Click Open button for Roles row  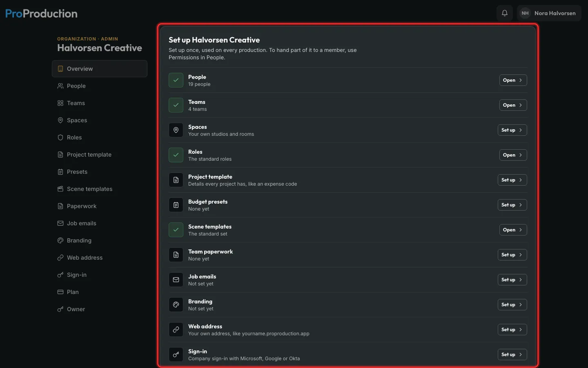pos(513,155)
